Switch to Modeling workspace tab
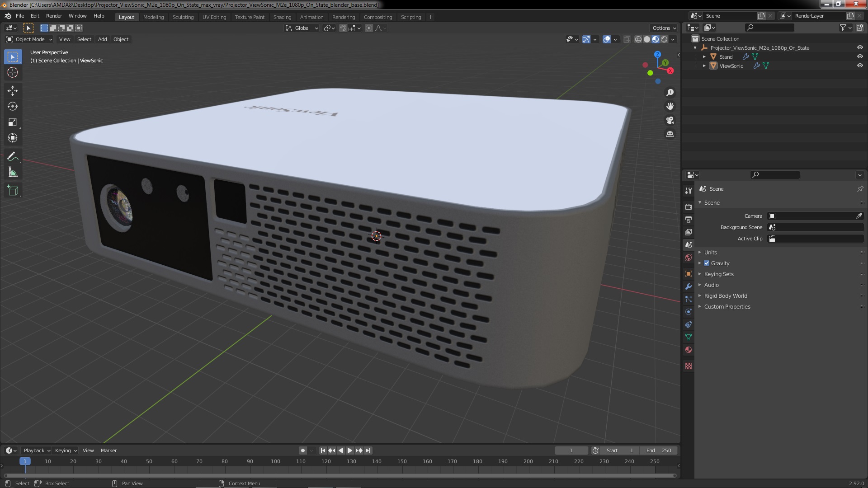Image resolution: width=868 pixels, height=488 pixels. click(153, 17)
